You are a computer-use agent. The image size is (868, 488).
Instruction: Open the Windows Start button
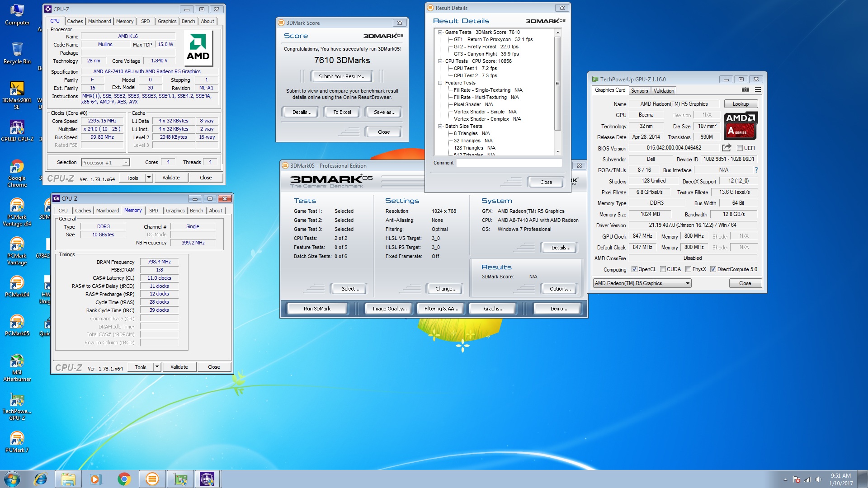12,479
